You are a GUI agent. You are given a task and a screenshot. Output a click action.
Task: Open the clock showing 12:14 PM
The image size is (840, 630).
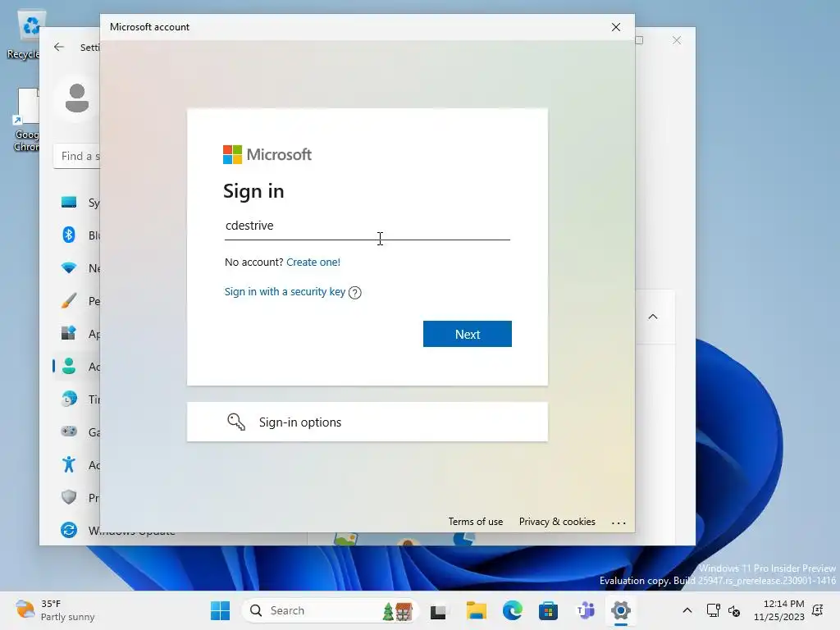779,610
